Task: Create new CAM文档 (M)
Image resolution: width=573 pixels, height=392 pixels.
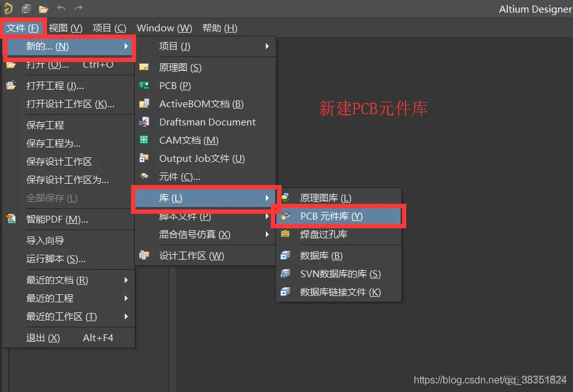Action: pyautogui.click(x=206, y=140)
